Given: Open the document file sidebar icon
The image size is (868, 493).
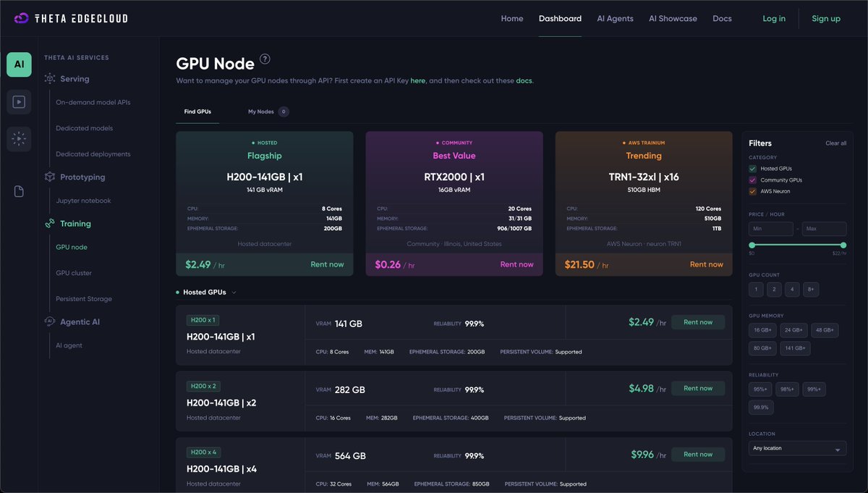Looking at the screenshot, I should pos(19,191).
